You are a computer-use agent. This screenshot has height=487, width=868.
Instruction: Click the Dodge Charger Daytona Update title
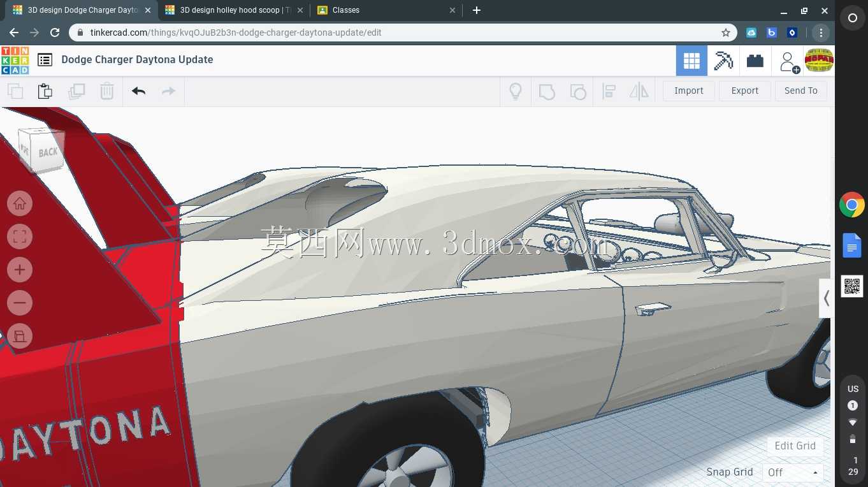137,59
